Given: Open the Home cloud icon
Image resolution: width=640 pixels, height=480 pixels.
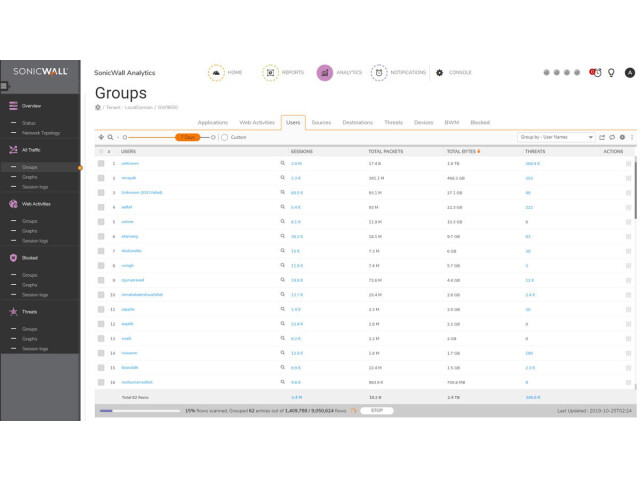Looking at the screenshot, I should [x=216, y=73].
